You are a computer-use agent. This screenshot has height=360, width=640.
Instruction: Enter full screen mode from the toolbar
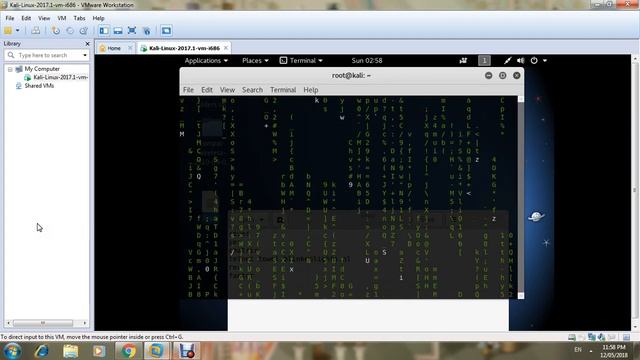pyautogui.click(x=132, y=31)
